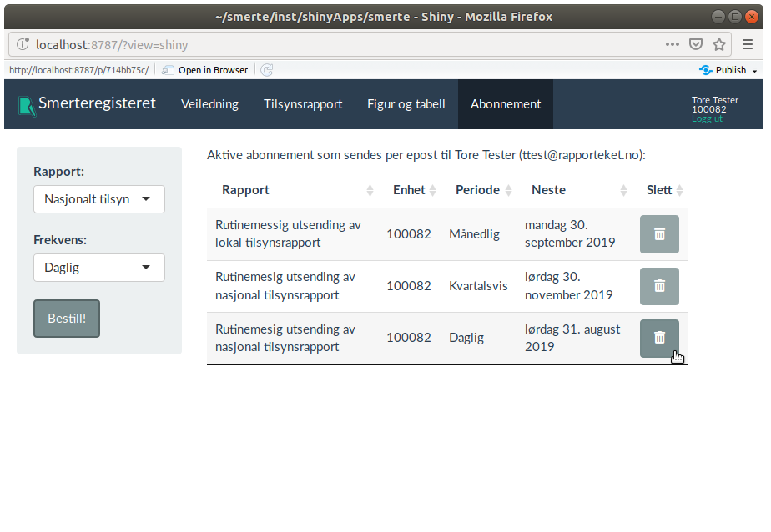The height and width of the screenshot is (532, 771).
Task: Click the Logg ut link
Action: point(707,119)
